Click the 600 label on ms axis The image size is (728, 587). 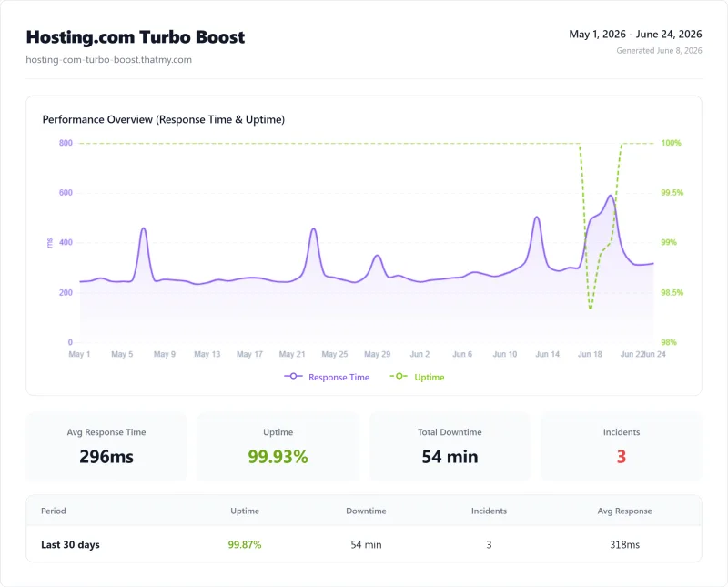coord(66,192)
